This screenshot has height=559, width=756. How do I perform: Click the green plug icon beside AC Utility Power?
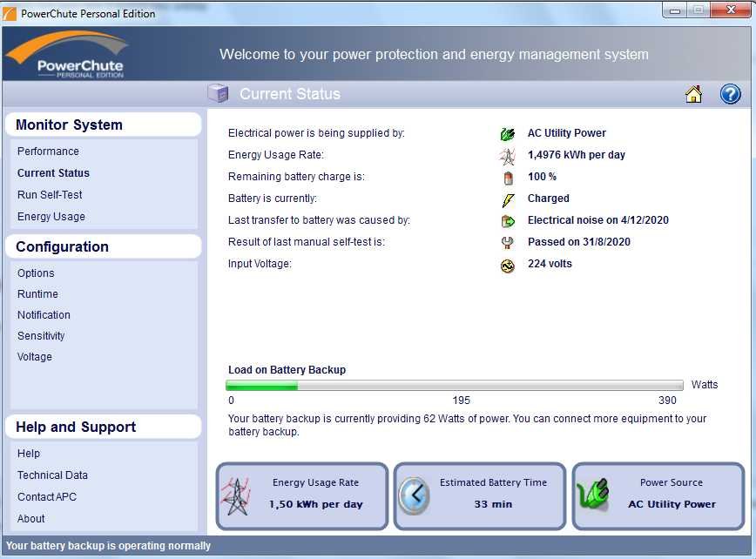point(507,133)
